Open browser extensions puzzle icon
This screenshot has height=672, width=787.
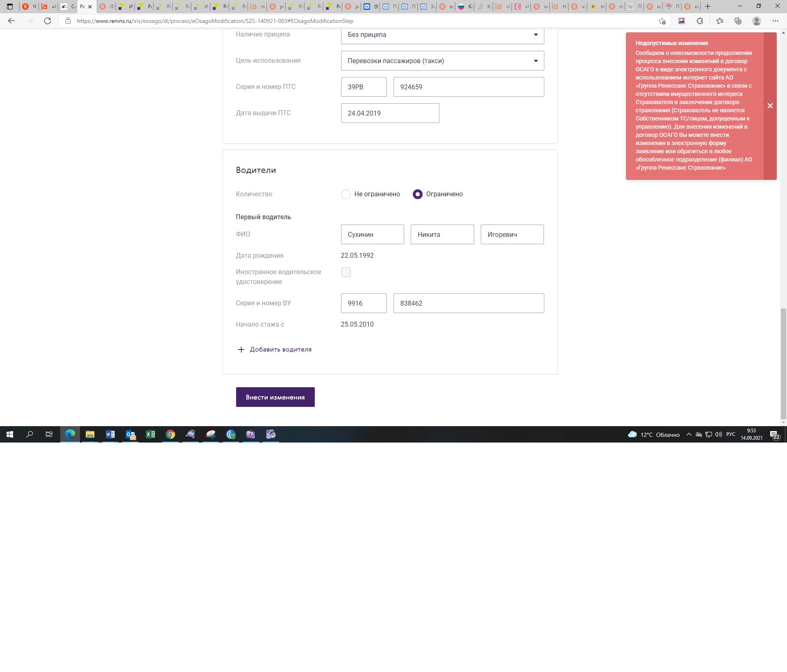[700, 21]
